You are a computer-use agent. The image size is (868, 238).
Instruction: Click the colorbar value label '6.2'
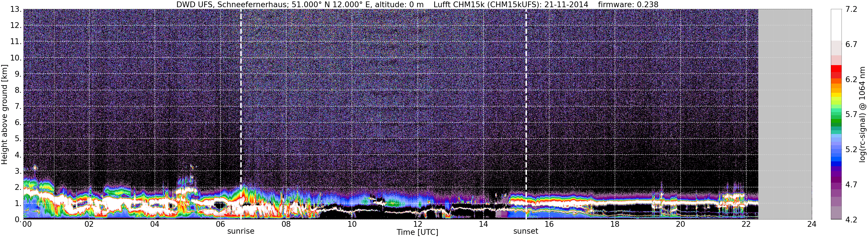click(851, 80)
